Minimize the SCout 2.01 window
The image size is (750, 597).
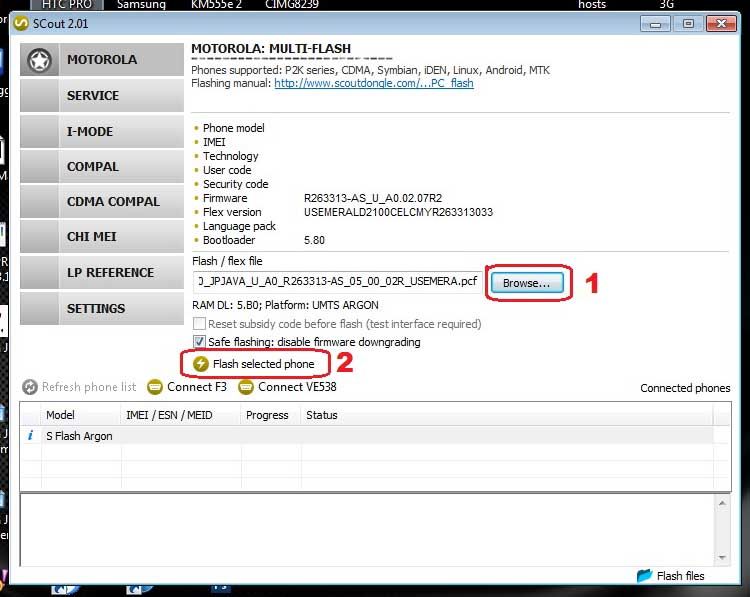[655, 24]
